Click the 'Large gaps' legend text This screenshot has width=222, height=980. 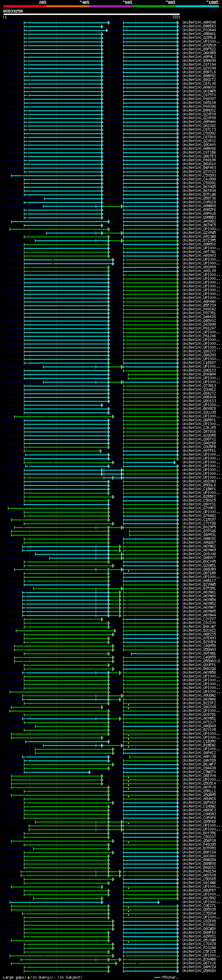[x=15, y=977]
